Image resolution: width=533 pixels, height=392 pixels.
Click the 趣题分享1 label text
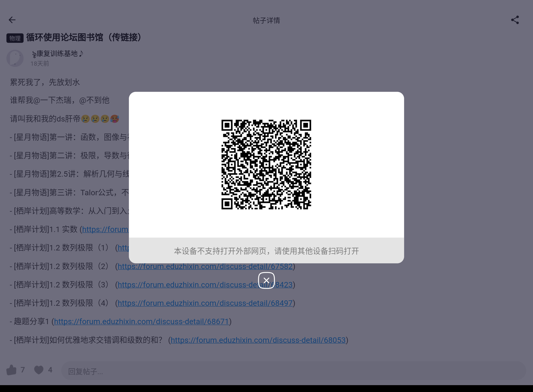tap(32, 321)
